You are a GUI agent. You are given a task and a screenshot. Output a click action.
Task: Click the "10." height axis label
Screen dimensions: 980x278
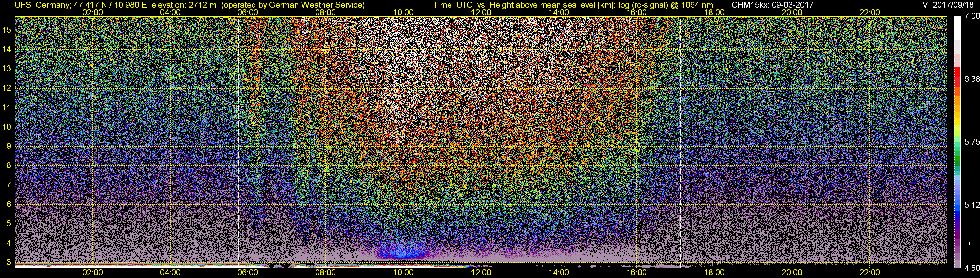point(8,127)
